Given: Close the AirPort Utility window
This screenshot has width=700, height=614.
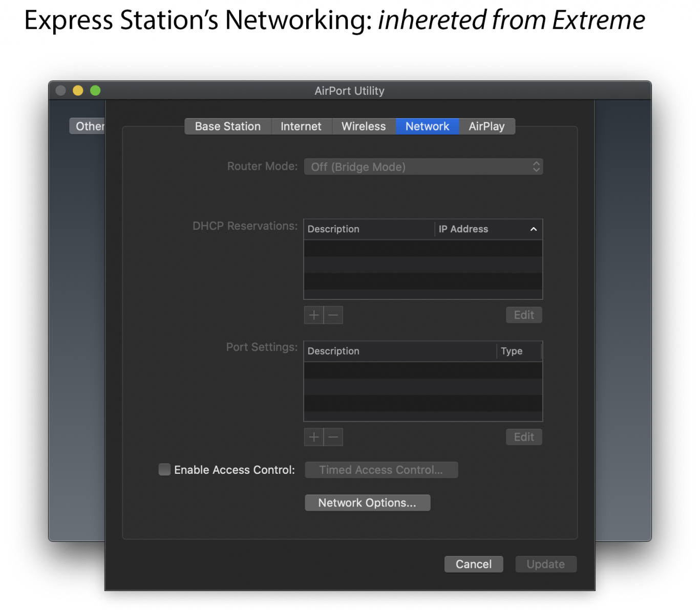Looking at the screenshot, I should click(61, 91).
